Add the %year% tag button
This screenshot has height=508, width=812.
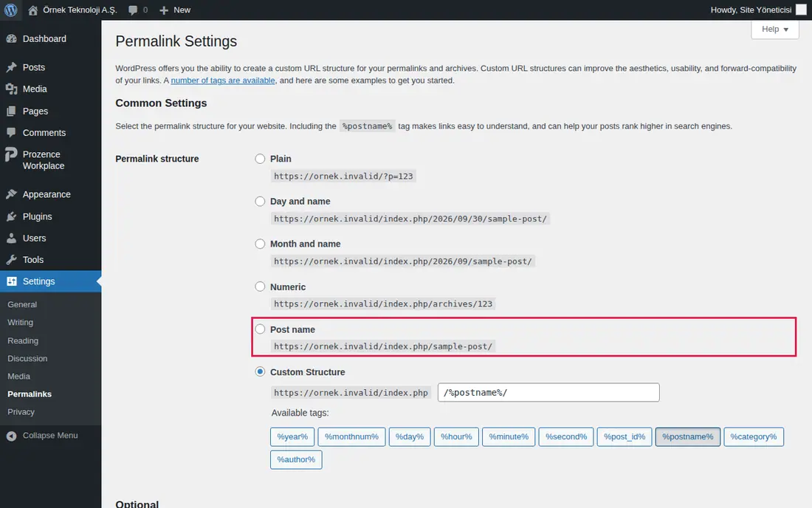pos(292,436)
